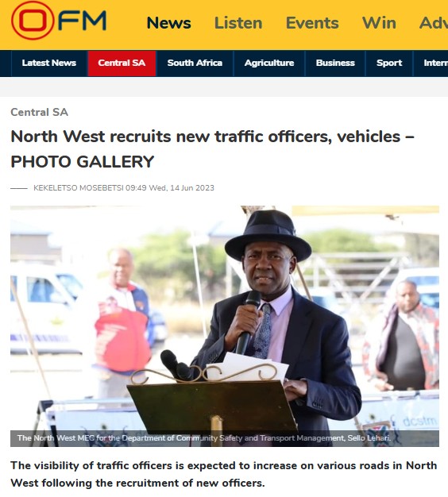Open the Sport news tab
Viewport: 448px width, 497px height.
(x=389, y=63)
